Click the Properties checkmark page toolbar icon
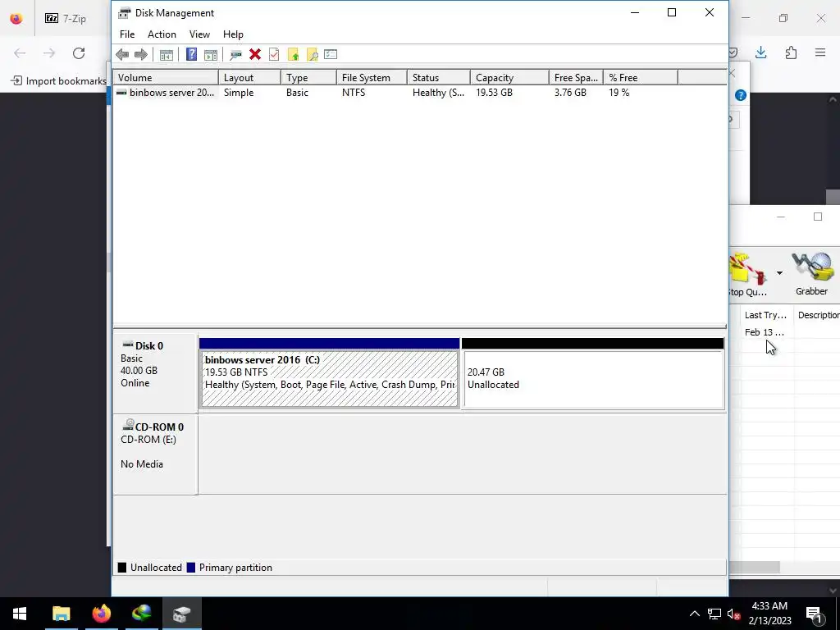The image size is (840, 630). pyautogui.click(x=274, y=54)
